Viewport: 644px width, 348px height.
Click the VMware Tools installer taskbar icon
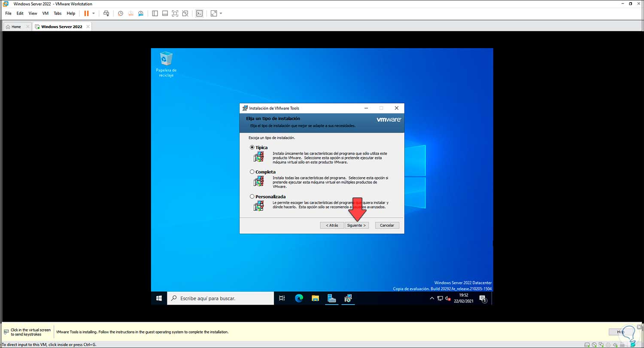click(x=348, y=298)
